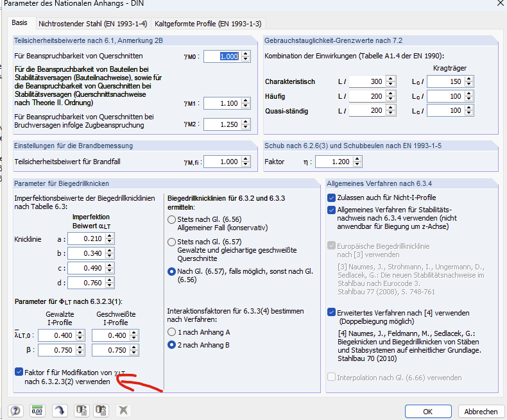Open Kaltgeformte Profile (EN 1993-1-3) tab
This screenshot has height=420, width=507.
click(x=208, y=24)
